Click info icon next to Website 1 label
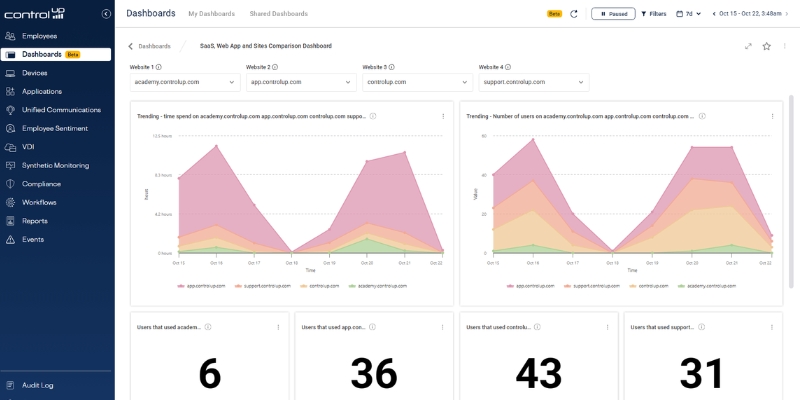Viewport: 800px width, 400px height. (159, 67)
